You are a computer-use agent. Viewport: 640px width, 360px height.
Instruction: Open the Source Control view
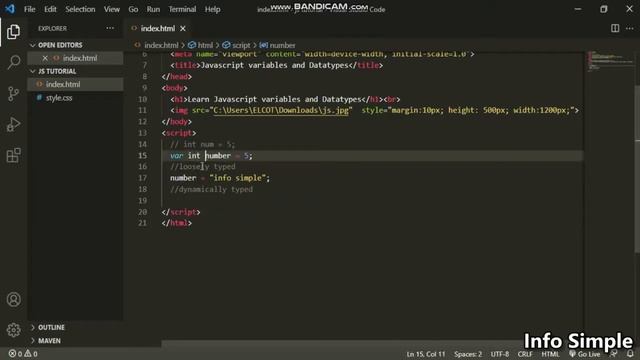(13, 93)
